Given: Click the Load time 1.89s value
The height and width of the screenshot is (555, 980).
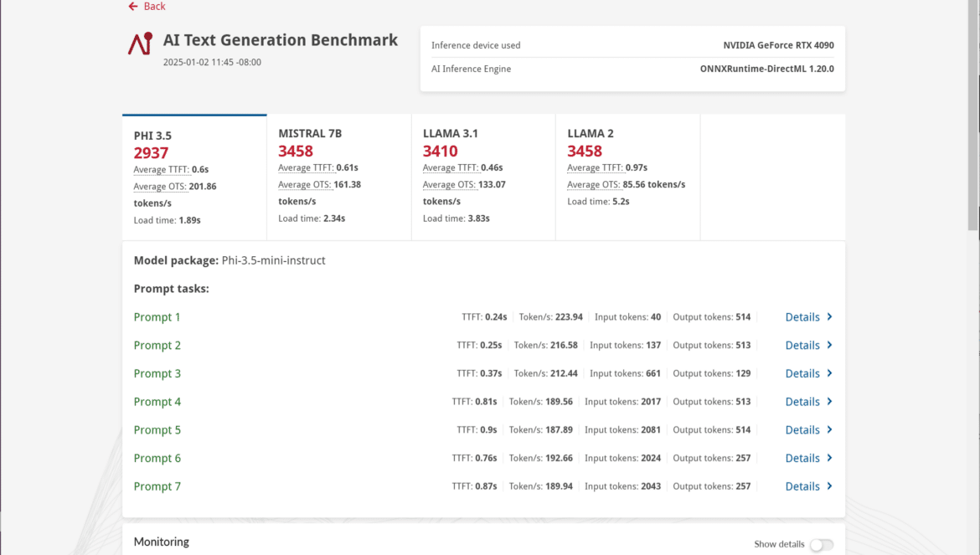Looking at the screenshot, I should click(189, 220).
